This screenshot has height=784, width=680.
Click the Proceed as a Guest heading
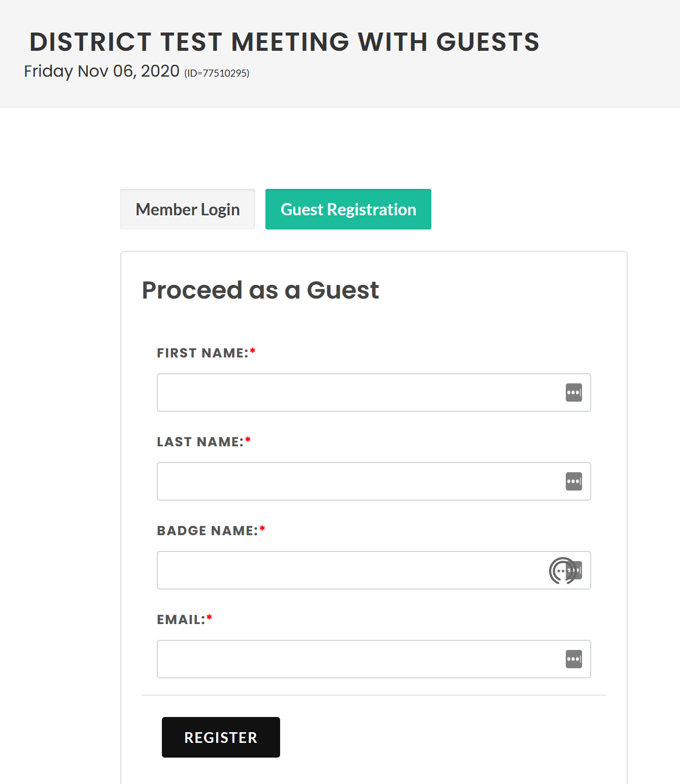260,290
